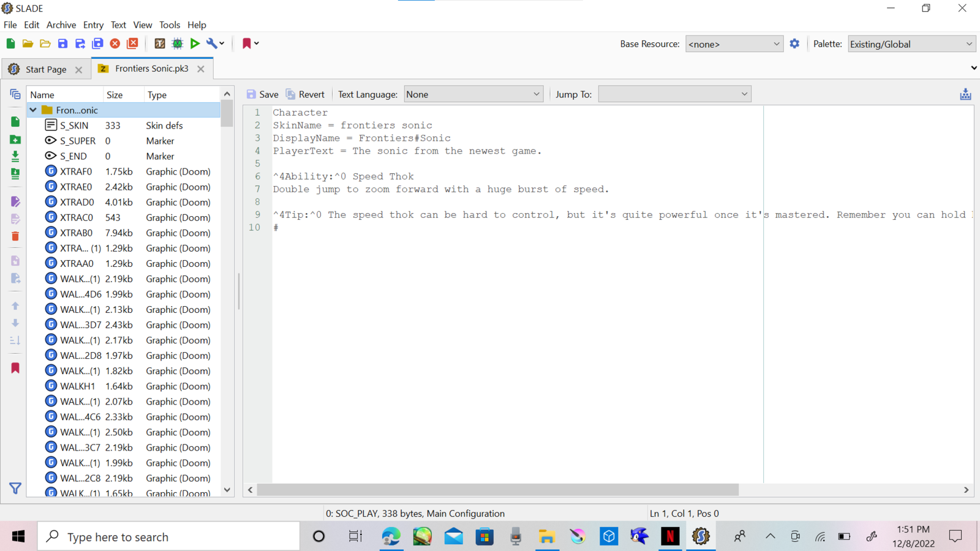980x551 pixels.
Task: Open the Palette Existing/Global dropdown
Action: [x=911, y=44]
